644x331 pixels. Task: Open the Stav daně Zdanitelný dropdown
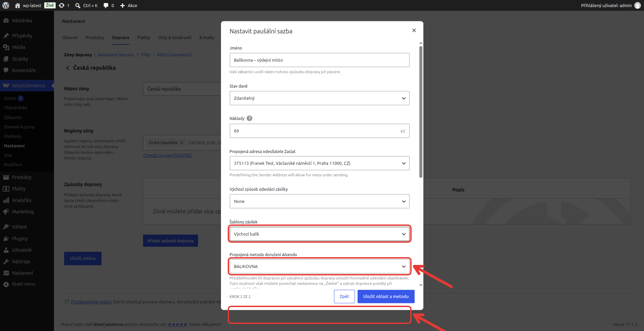pyautogui.click(x=319, y=98)
